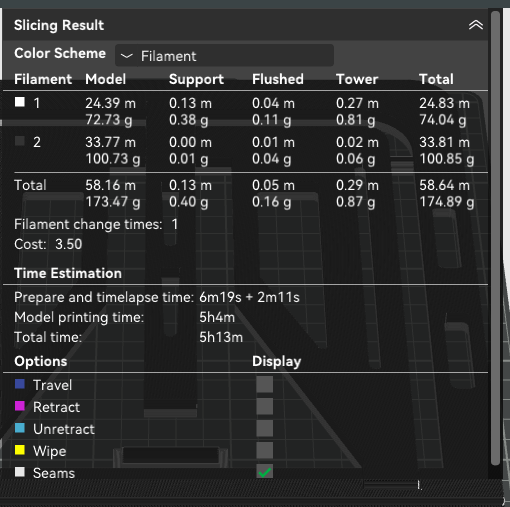This screenshot has width=510, height=507.
Task: Click the dropdown chevron beside Filament
Action: (127, 56)
